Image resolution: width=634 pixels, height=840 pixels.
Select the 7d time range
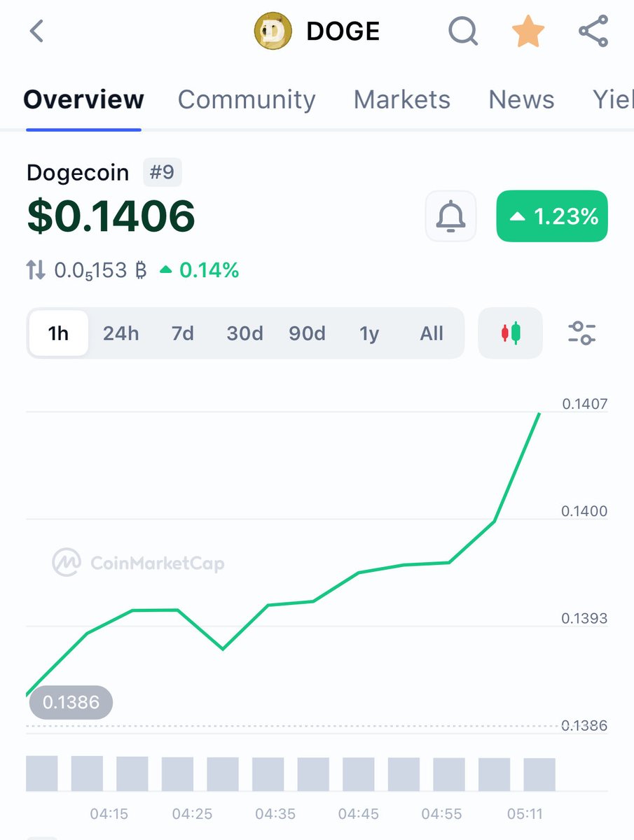pos(182,333)
